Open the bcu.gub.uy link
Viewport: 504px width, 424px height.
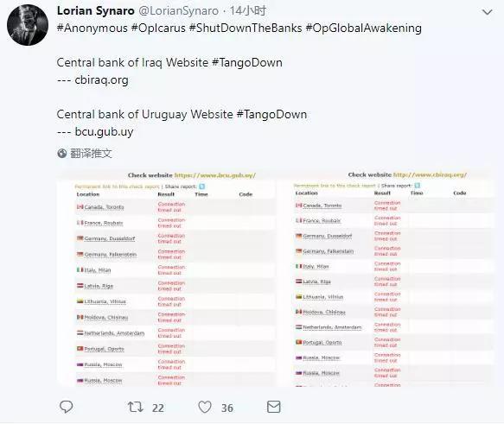(x=104, y=132)
